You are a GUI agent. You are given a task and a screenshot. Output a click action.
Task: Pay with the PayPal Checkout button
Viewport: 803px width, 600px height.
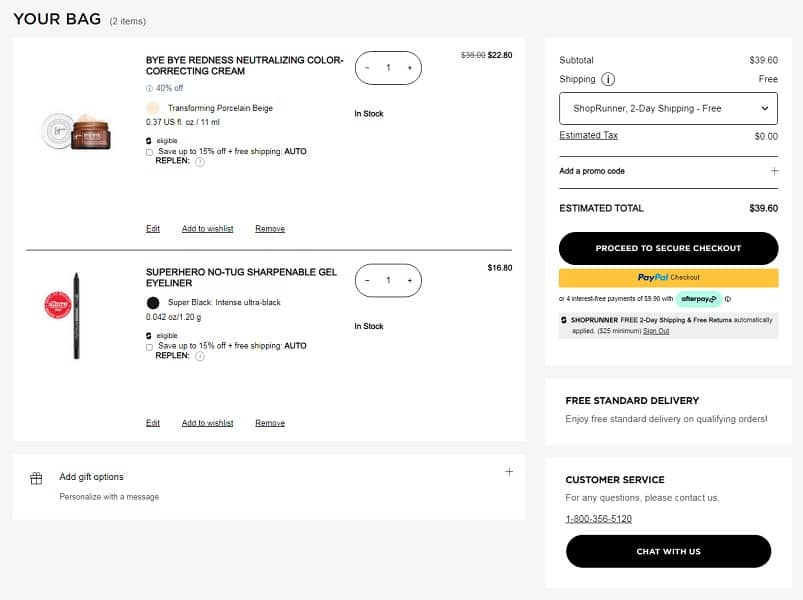coord(668,277)
